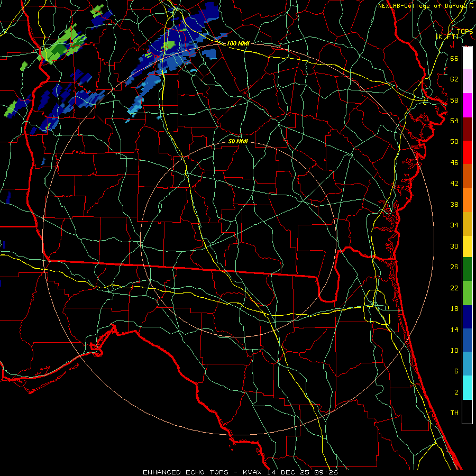Click the "46" legend value

click(x=454, y=163)
